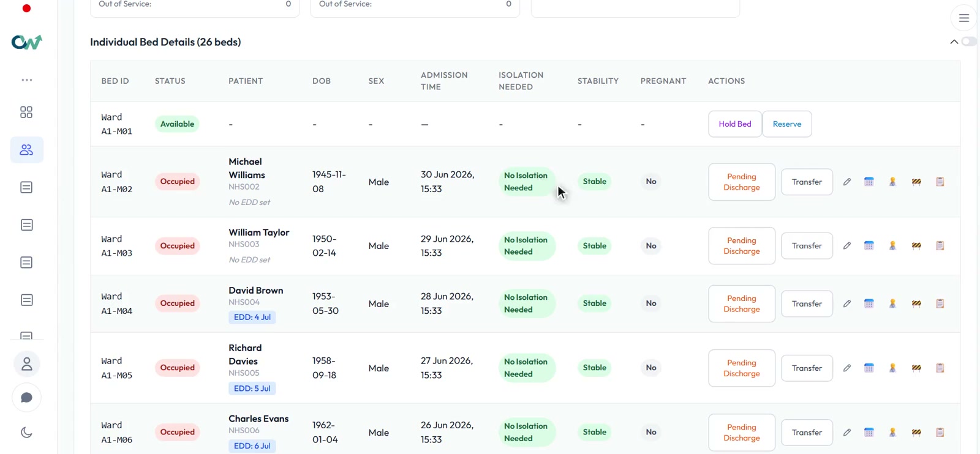Click the CW logo in sidebar
Viewport: 980px width, 454px height.
click(26, 42)
